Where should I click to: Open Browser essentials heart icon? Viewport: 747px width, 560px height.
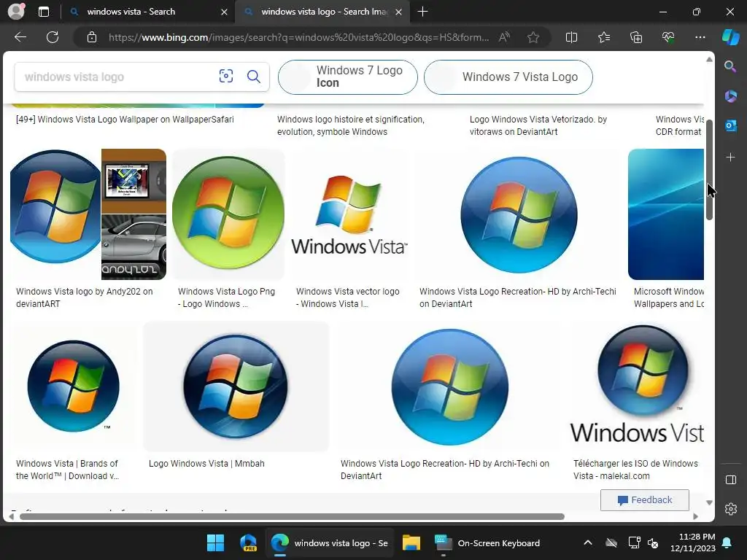click(668, 37)
